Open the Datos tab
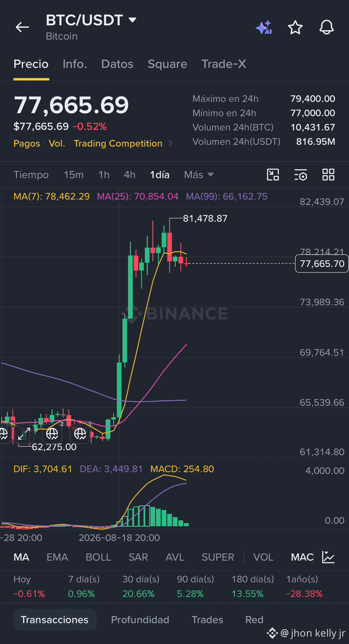This screenshot has width=349, height=644. coord(117,64)
